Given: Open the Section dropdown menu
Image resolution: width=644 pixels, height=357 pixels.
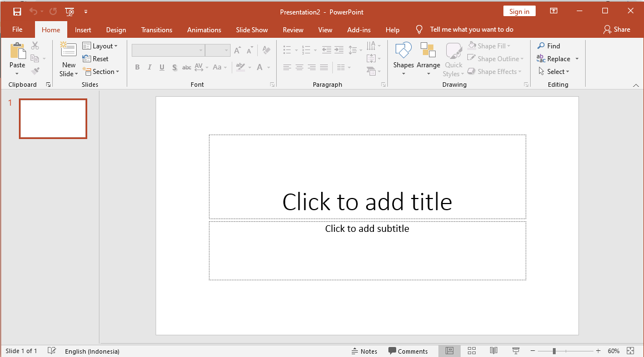Looking at the screenshot, I should click(101, 72).
